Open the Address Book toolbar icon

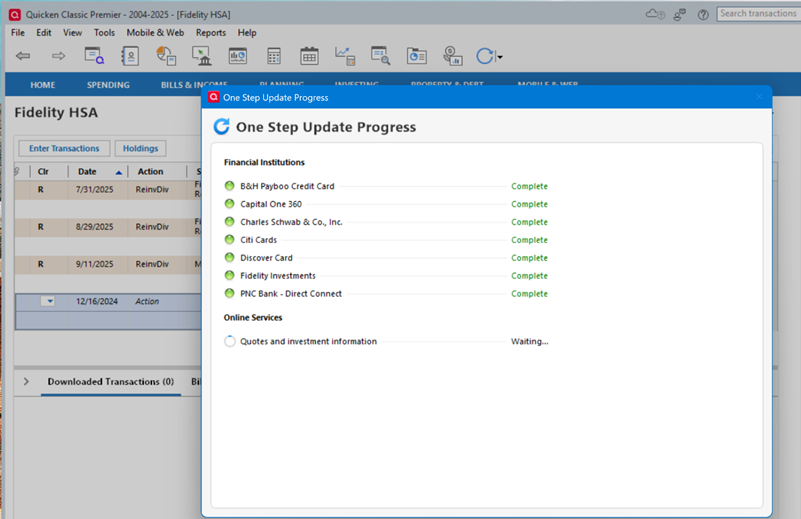tap(130, 56)
